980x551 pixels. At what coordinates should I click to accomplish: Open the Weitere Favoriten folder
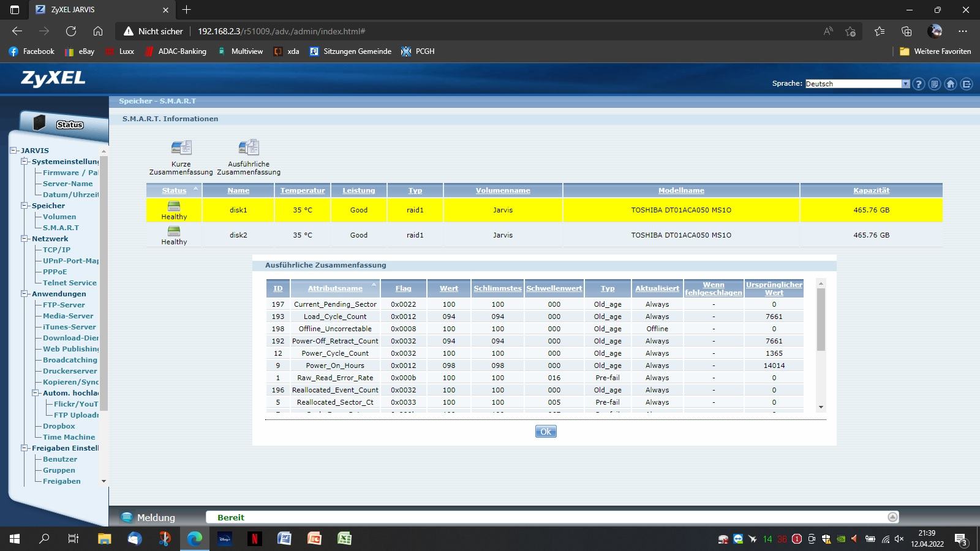coord(935,51)
